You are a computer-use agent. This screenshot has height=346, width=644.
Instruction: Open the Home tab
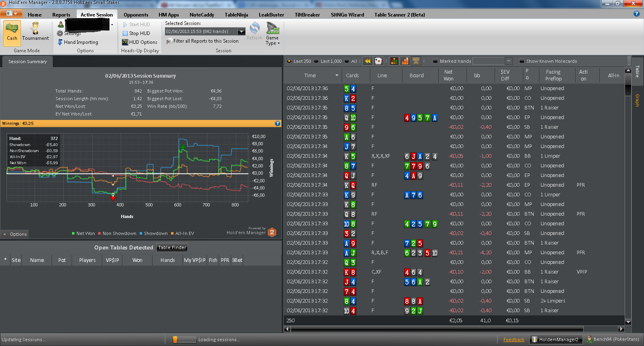click(35, 14)
